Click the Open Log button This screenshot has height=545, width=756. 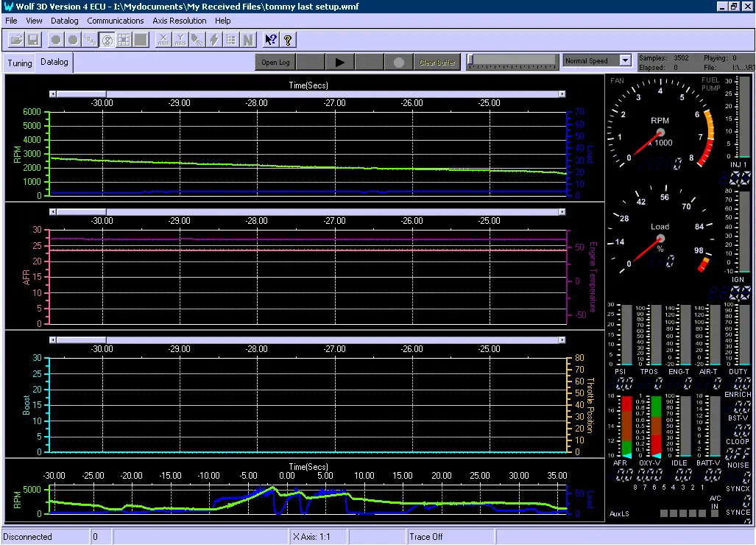(275, 63)
